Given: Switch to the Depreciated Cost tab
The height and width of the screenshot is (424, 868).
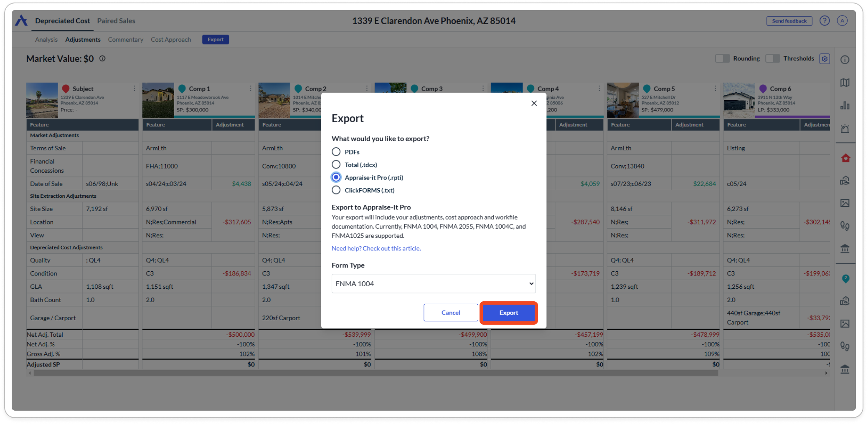Looking at the screenshot, I should pos(62,21).
